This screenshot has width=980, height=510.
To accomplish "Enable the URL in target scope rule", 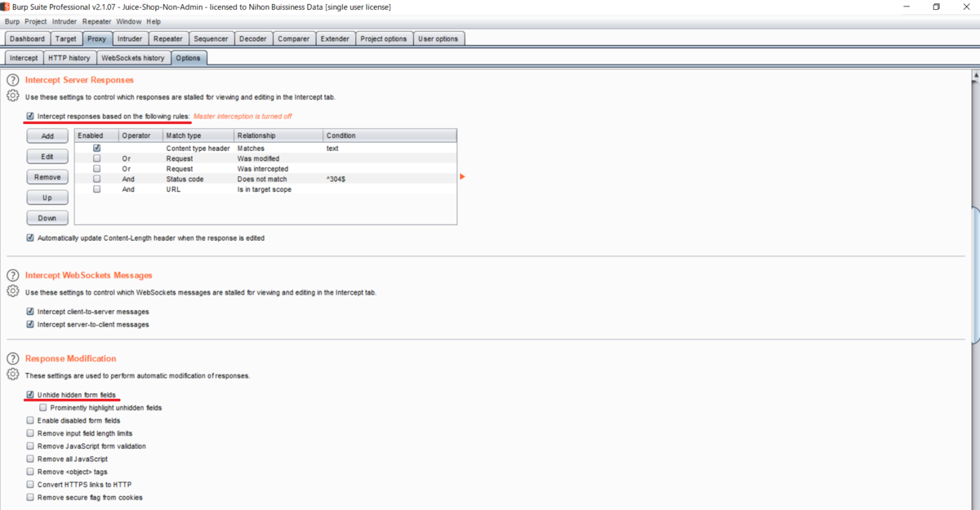I will [x=96, y=189].
